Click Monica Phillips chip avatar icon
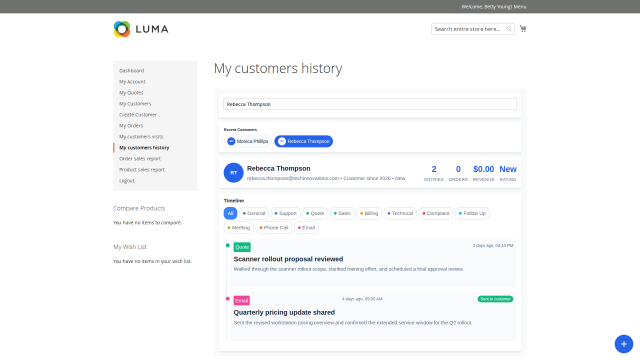 tap(231, 141)
